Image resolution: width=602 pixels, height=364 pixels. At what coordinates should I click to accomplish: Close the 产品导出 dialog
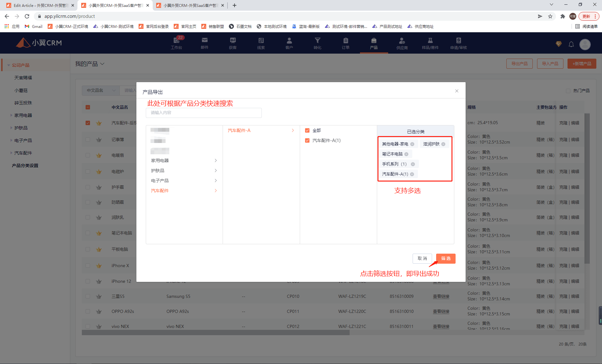[x=457, y=91]
